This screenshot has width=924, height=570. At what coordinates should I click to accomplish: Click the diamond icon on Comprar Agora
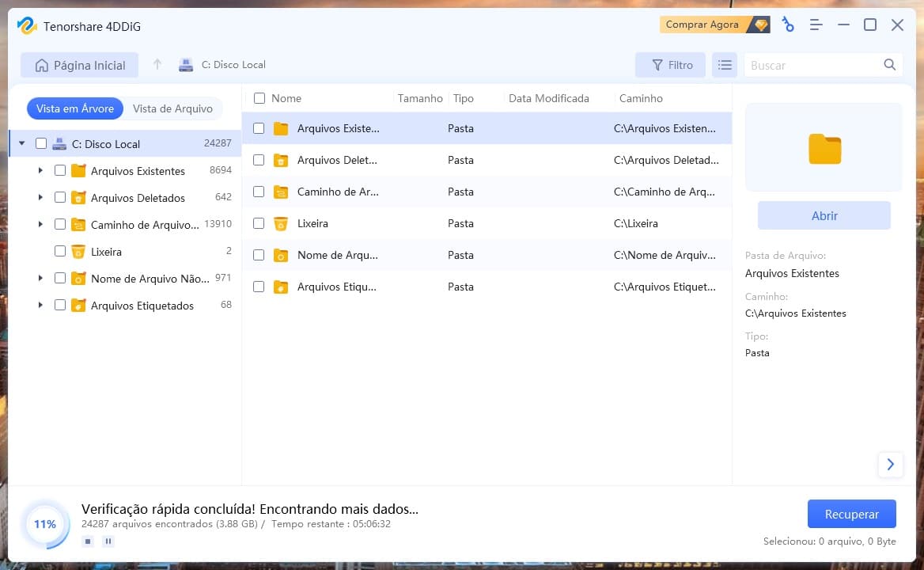click(761, 25)
